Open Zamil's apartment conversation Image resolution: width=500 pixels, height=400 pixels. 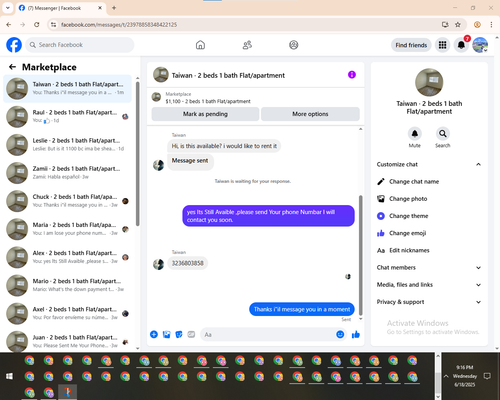tap(67, 173)
